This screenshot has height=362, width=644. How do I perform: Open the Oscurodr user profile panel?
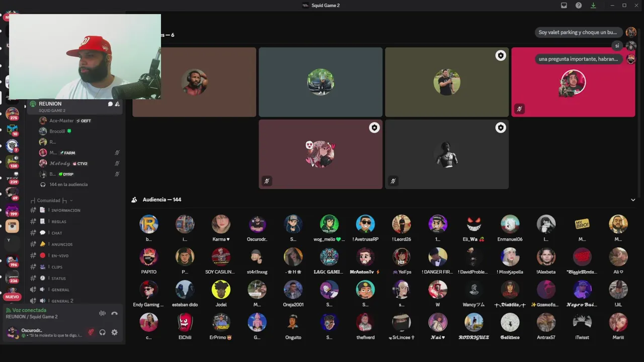tap(44, 332)
